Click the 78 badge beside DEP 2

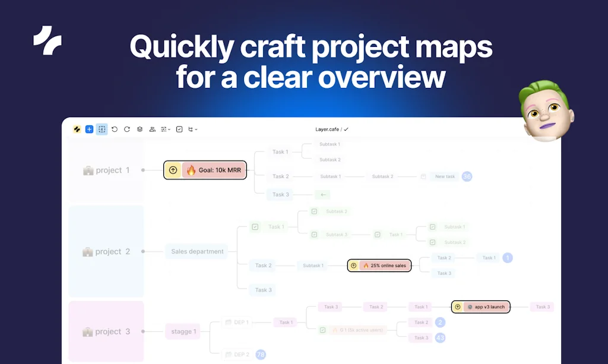tap(261, 354)
